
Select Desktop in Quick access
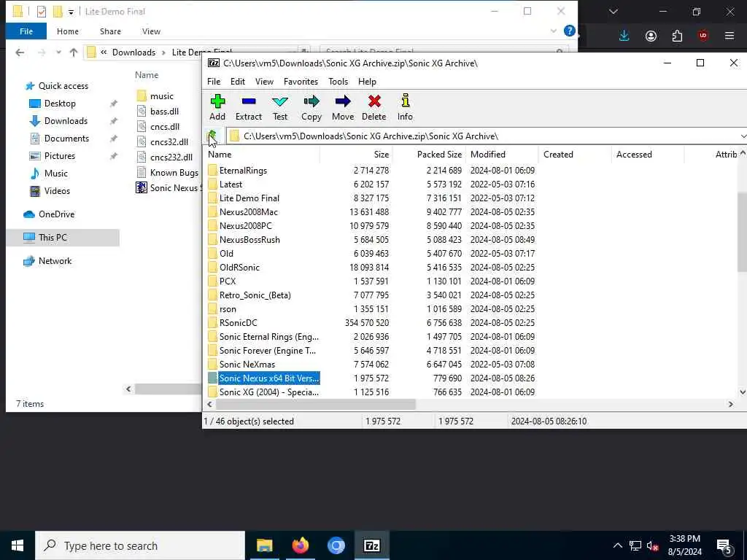click(60, 104)
